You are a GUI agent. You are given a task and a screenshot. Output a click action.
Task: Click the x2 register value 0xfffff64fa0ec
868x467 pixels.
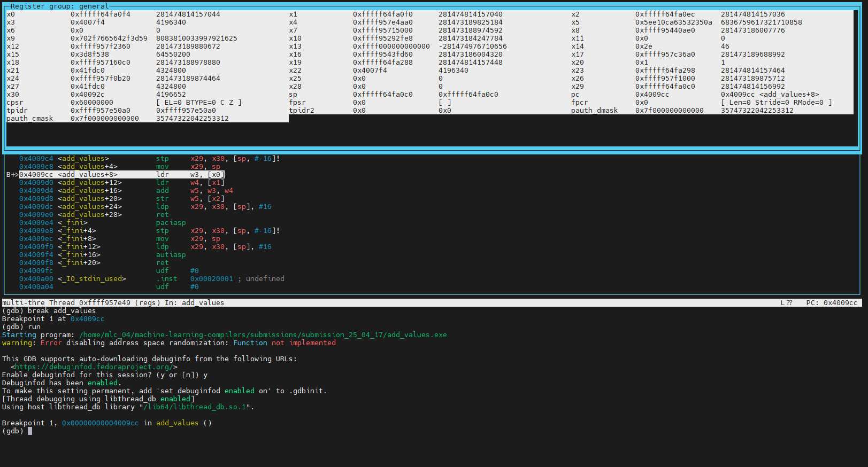tap(665, 14)
